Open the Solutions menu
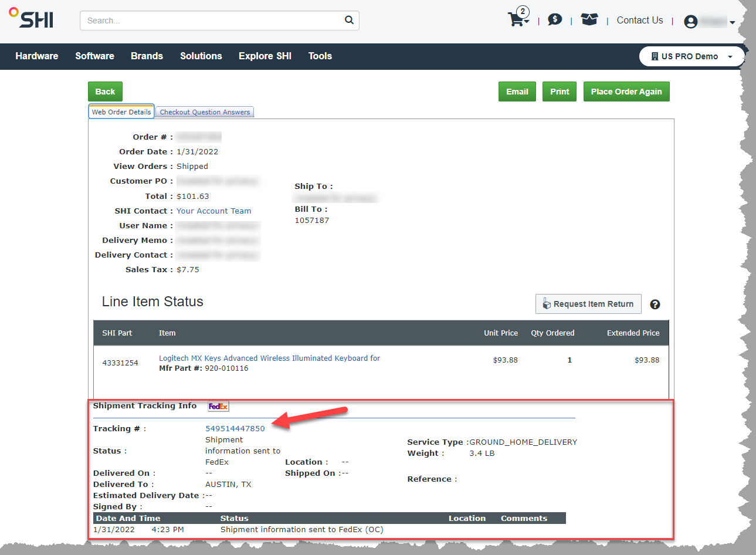756x555 pixels. [201, 56]
